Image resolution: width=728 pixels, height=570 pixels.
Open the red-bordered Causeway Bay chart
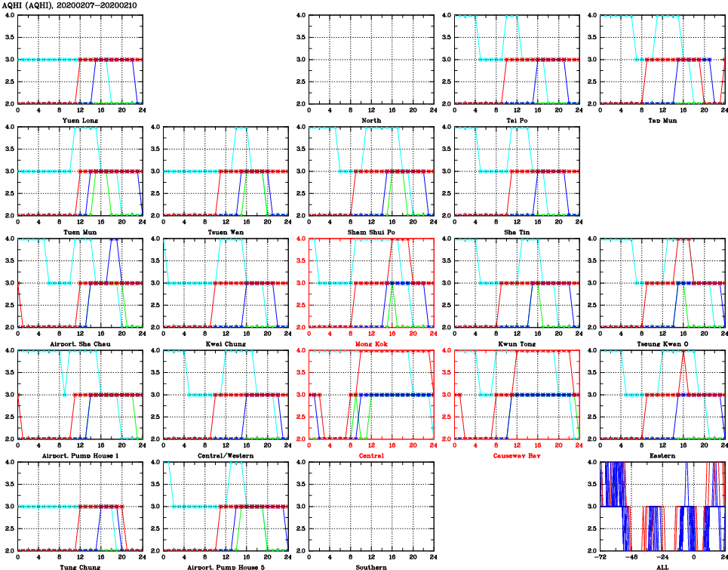517,394
